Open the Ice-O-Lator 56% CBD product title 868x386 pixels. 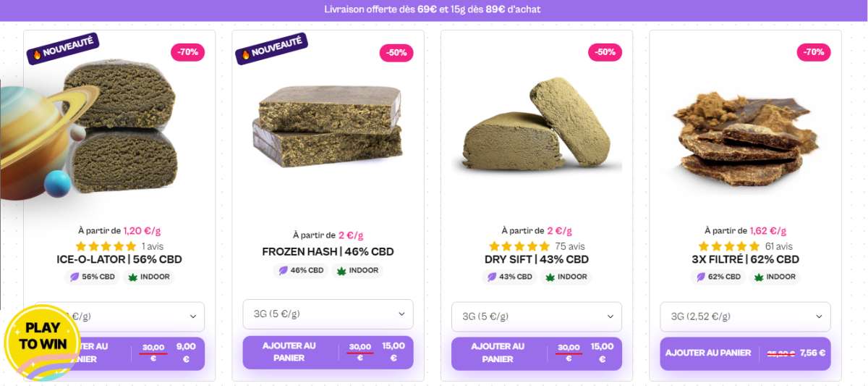pyautogui.click(x=119, y=259)
